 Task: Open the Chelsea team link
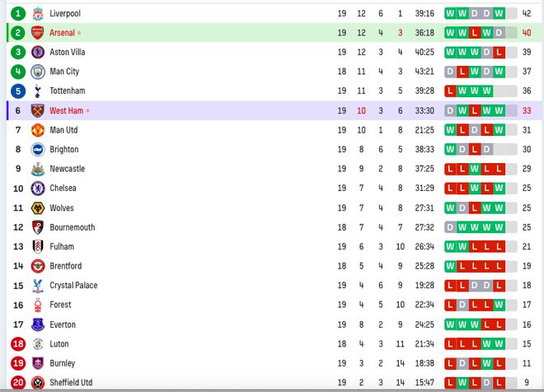point(63,189)
